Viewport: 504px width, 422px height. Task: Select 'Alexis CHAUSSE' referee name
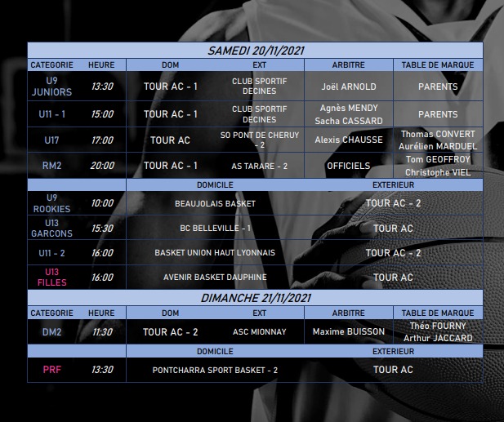(x=349, y=140)
